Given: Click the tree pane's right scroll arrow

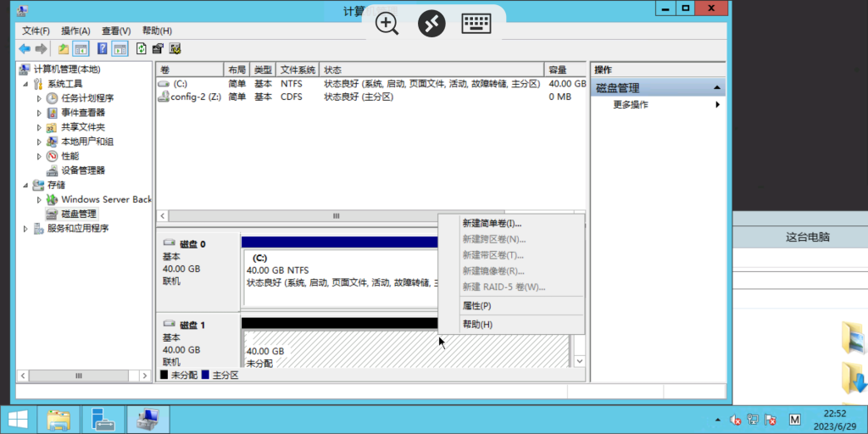Looking at the screenshot, I should coord(145,376).
